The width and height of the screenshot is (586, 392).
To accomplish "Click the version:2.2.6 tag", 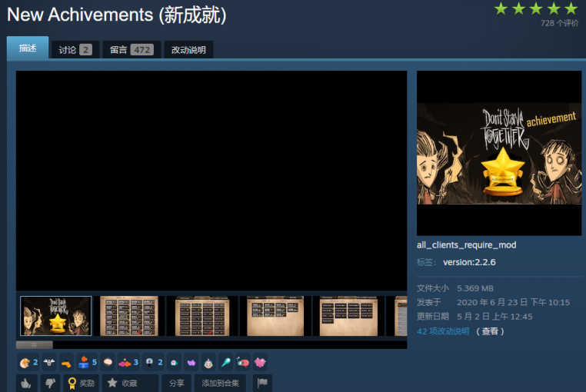I will tap(469, 262).
